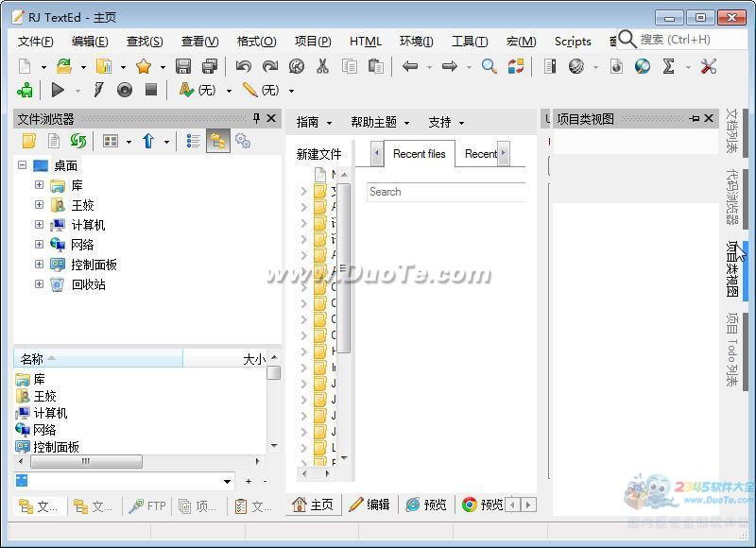The image size is (756, 548).
Task: Expand the 库 tree node
Action: tap(39, 185)
